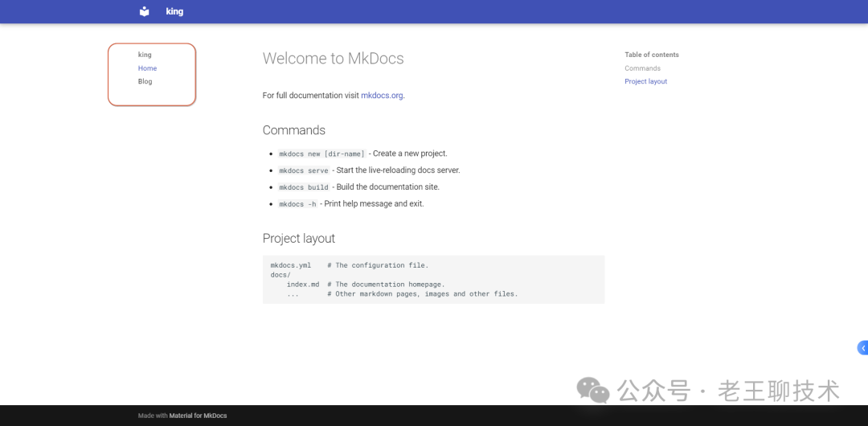
Task: Click the 'Welcome to MkDocs' heading
Action: coord(334,58)
